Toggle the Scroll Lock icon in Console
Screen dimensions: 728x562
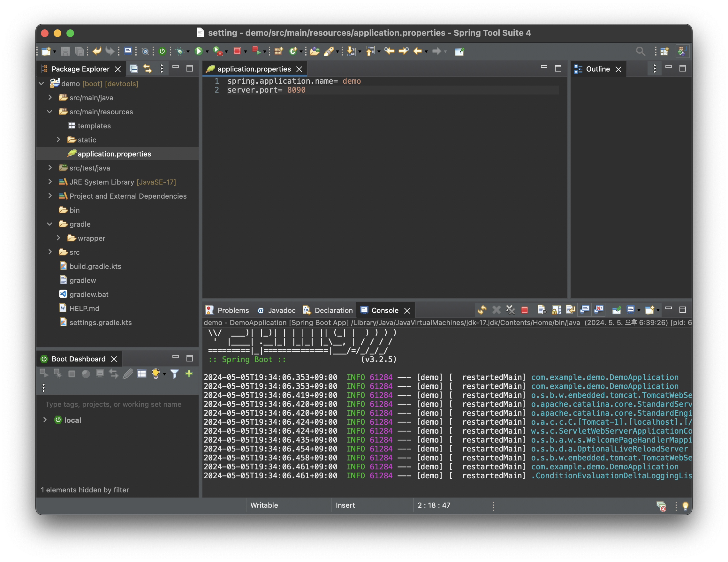(556, 310)
